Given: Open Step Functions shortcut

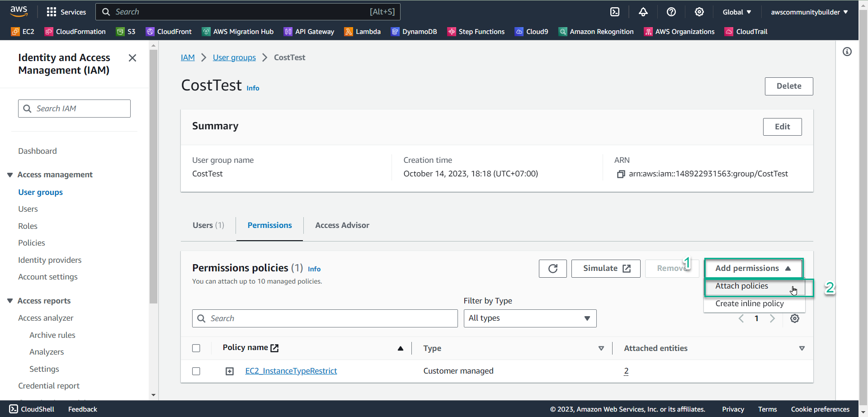Looking at the screenshot, I should tap(476, 32).
